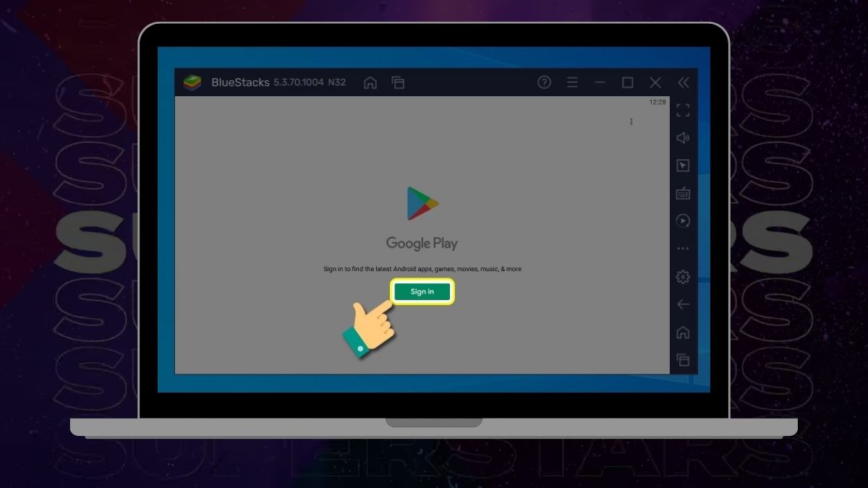
Task: Collapse the side toolbar with double chevrons
Action: click(x=684, y=82)
